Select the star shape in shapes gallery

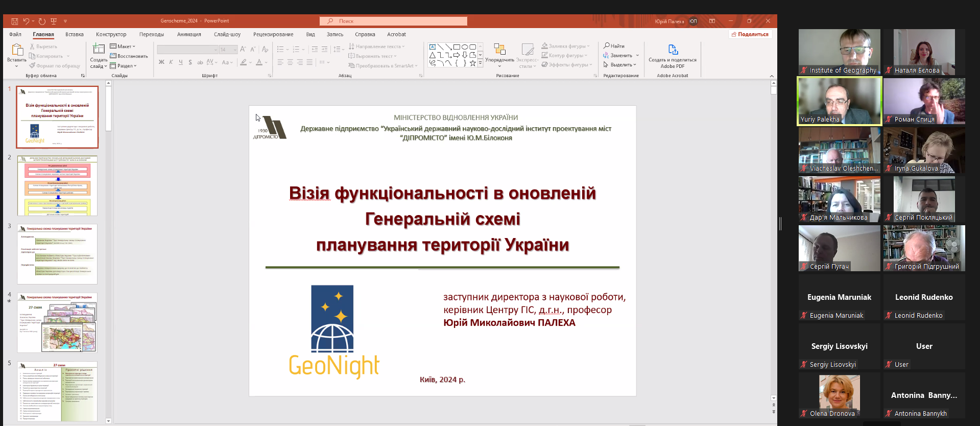(x=473, y=63)
